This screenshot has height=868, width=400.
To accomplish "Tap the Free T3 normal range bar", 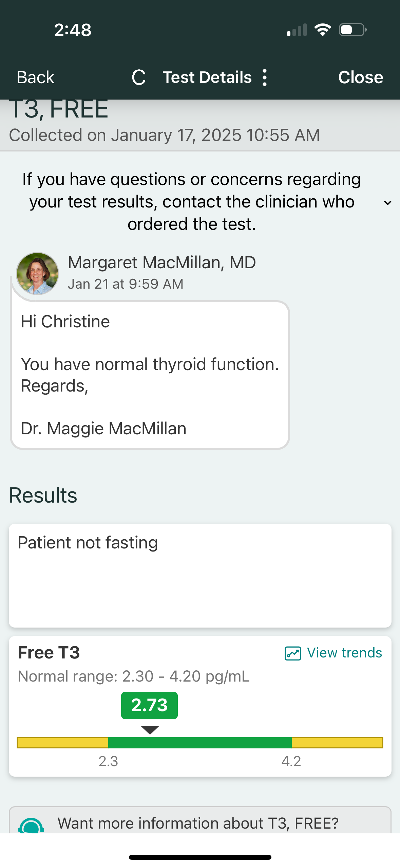I will click(x=200, y=742).
